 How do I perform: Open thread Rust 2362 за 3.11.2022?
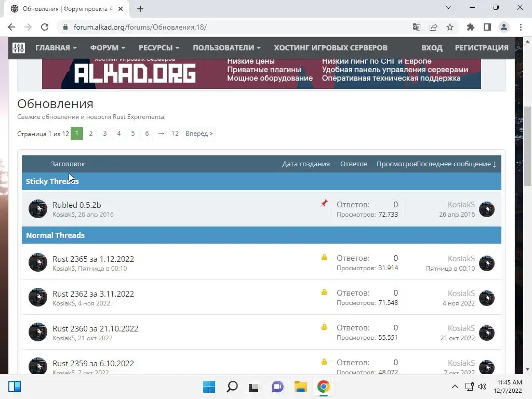tap(93, 294)
